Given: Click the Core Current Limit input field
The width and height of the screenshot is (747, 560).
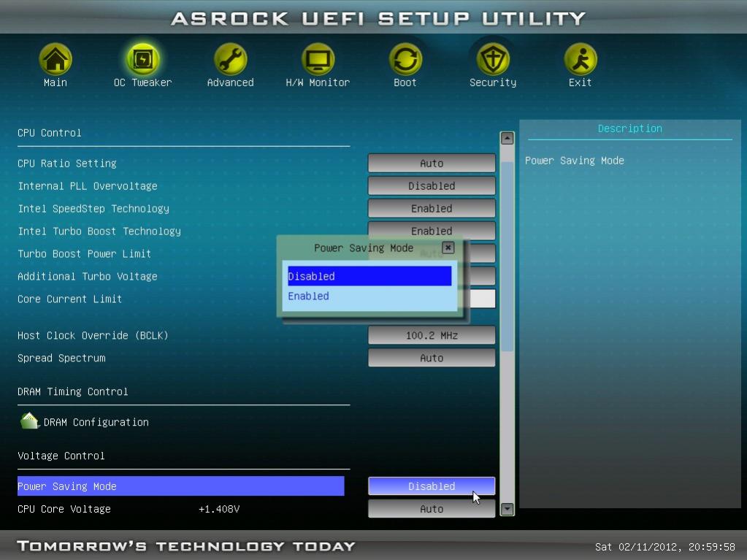Looking at the screenshot, I should [x=483, y=299].
